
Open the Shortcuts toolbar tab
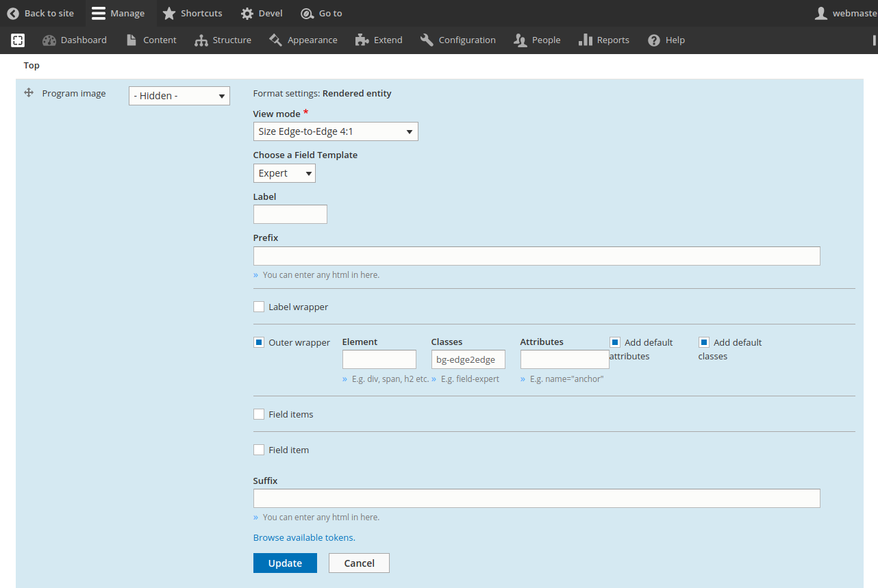coord(192,13)
